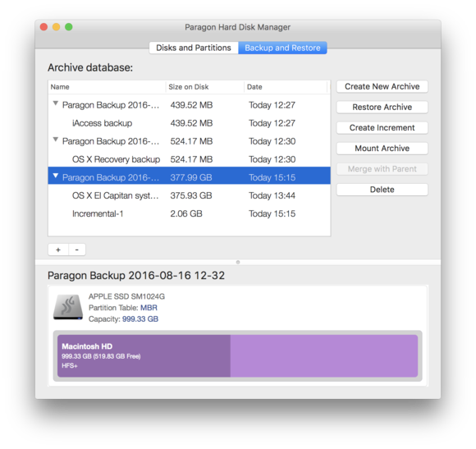Click APPLE SSD SM1024G label

pyautogui.click(x=126, y=296)
